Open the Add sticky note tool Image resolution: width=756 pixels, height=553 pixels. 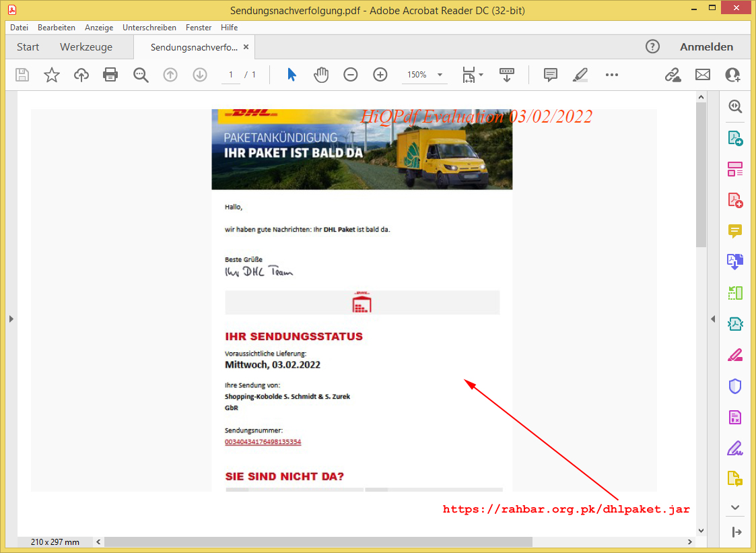coord(550,75)
